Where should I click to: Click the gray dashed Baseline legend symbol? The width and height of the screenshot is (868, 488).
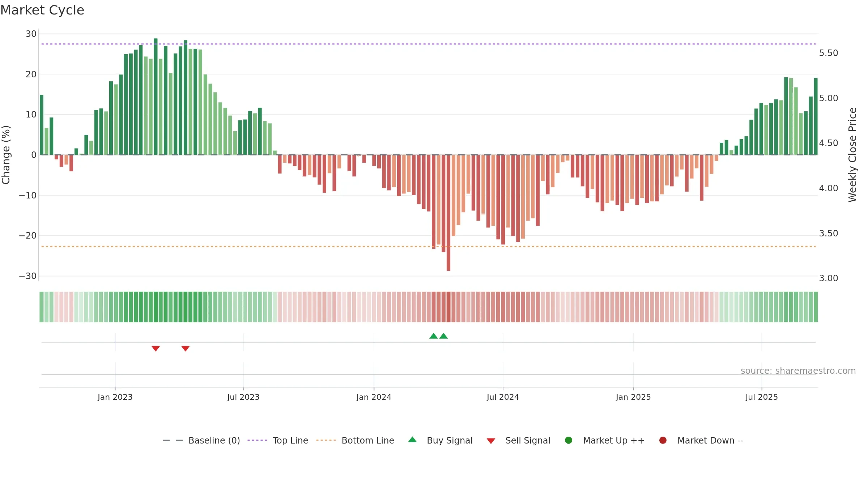173,440
